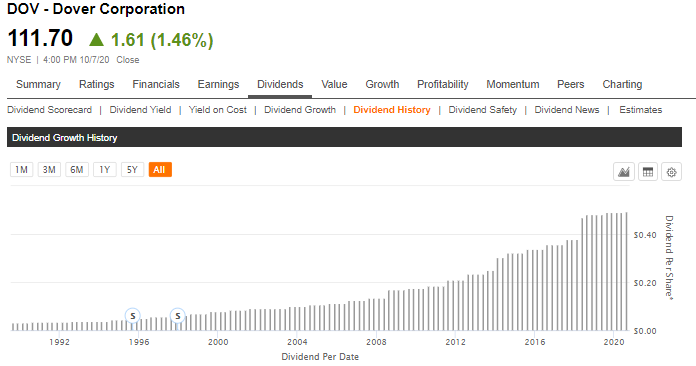Switch to table view icon
The image size is (696, 366).
(x=648, y=172)
